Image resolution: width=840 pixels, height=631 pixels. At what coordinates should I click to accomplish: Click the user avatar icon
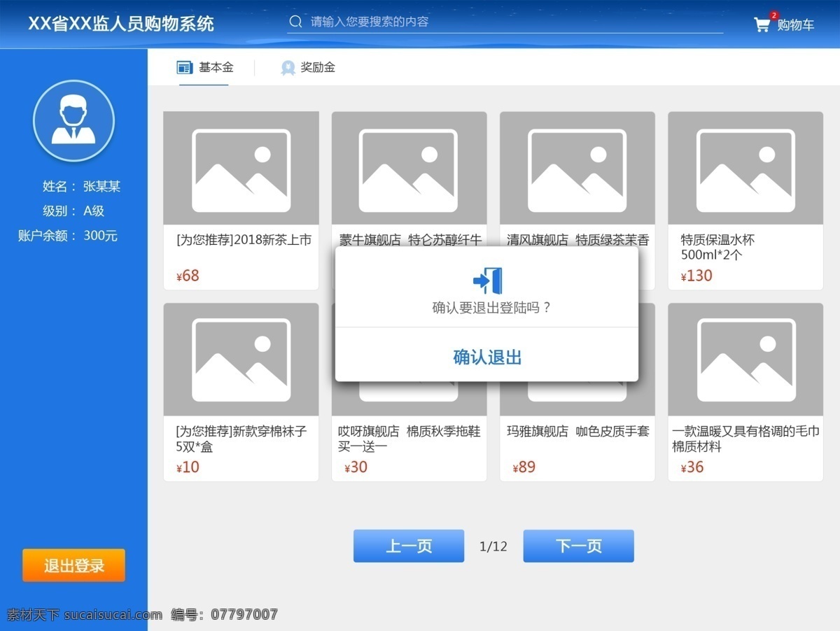(73, 120)
